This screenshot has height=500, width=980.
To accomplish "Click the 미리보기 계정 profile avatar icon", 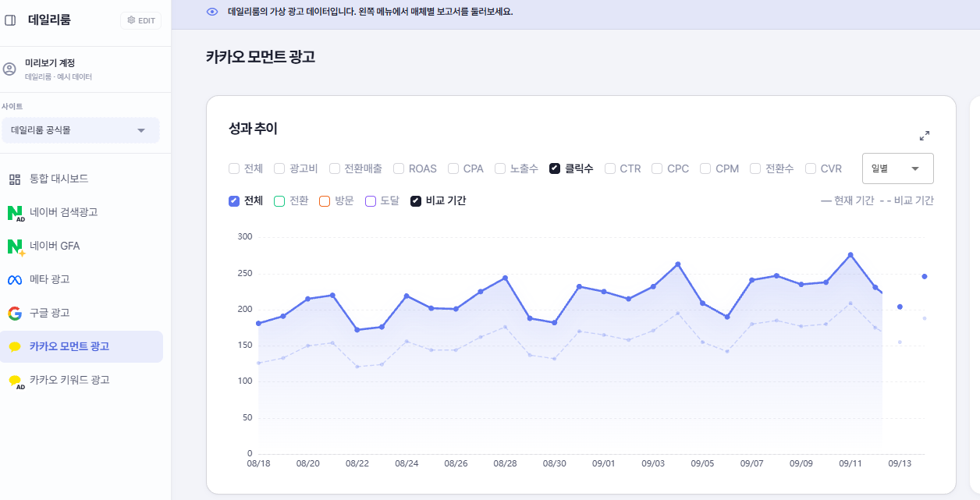I will click(9, 69).
